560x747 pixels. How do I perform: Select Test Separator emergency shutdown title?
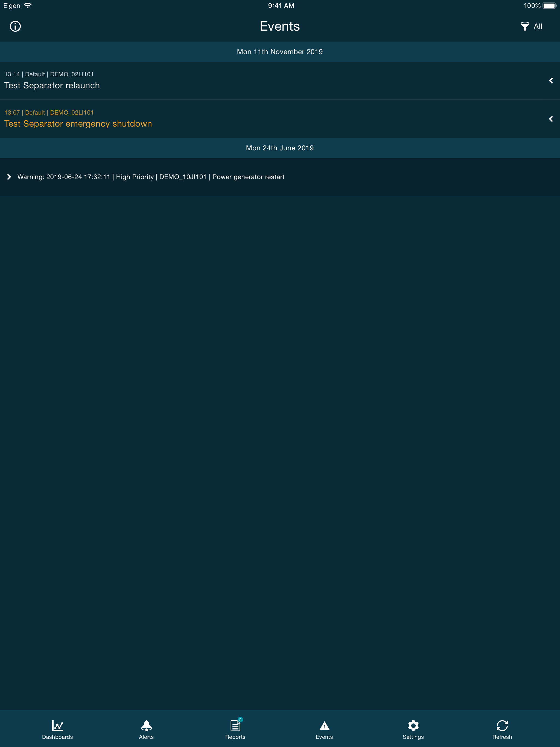(x=78, y=124)
